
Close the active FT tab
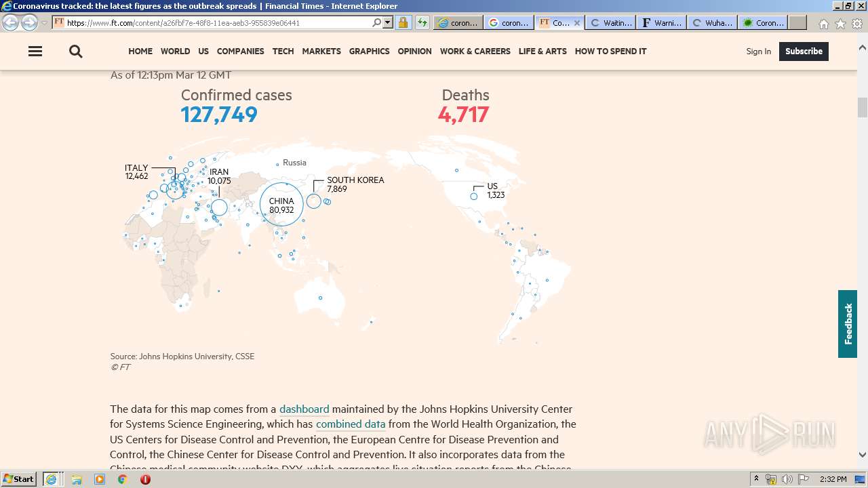pyautogui.click(x=577, y=22)
